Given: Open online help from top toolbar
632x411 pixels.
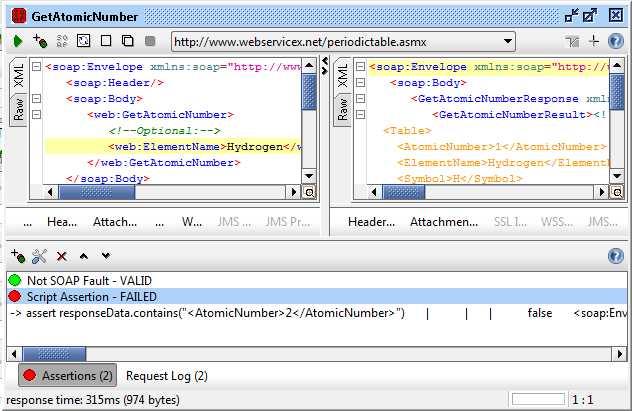Looking at the screenshot, I should [615, 41].
